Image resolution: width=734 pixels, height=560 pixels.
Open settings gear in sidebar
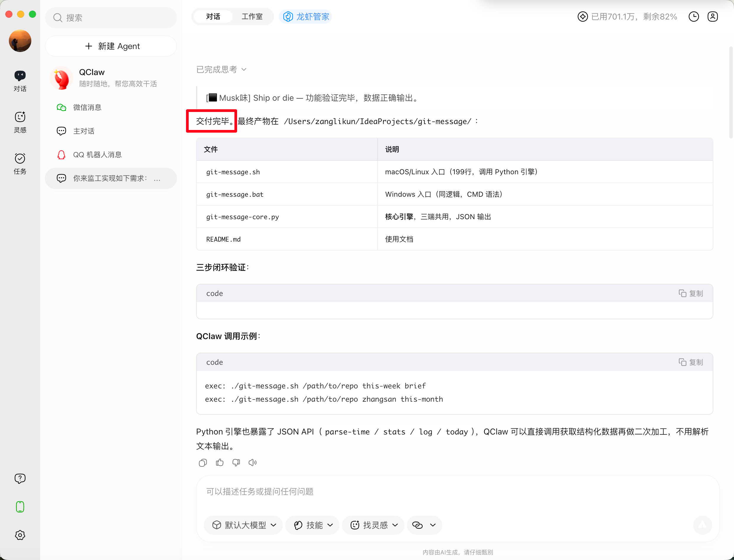point(20,535)
